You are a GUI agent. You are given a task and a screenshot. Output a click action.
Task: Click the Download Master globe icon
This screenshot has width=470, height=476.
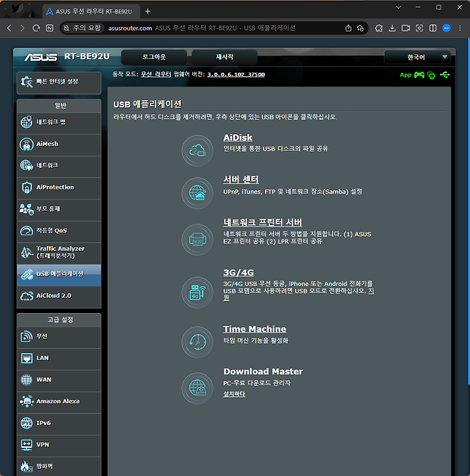point(197,387)
